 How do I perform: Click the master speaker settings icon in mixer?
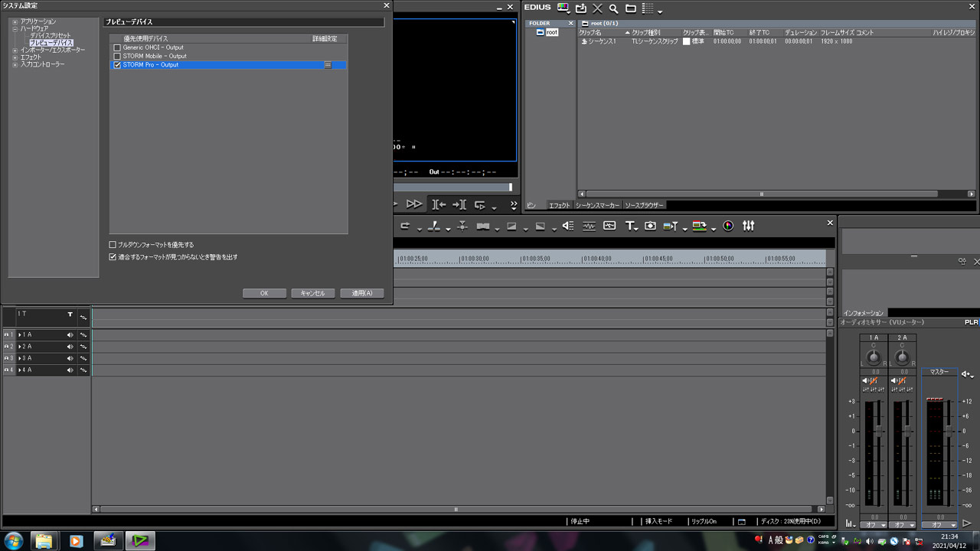click(966, 374)
